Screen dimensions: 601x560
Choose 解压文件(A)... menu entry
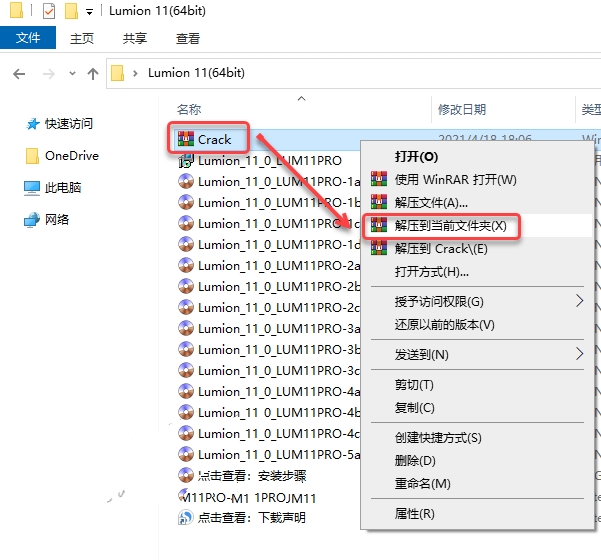click(x=478, y=202)
